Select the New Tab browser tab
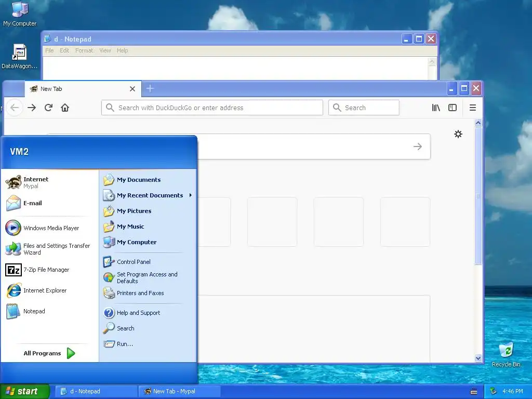Screen dimensions: 532x399 coord(83,89)
